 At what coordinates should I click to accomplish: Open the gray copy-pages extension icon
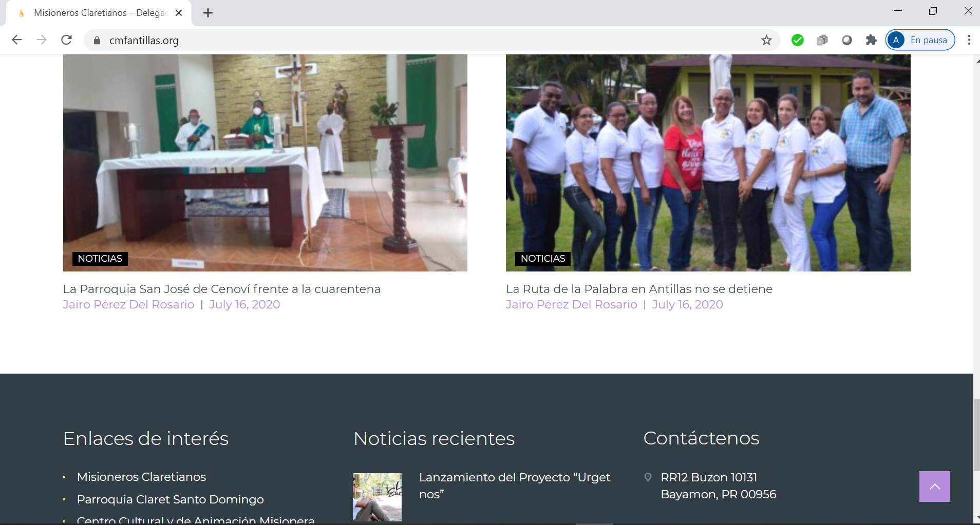tap(822, 40)
